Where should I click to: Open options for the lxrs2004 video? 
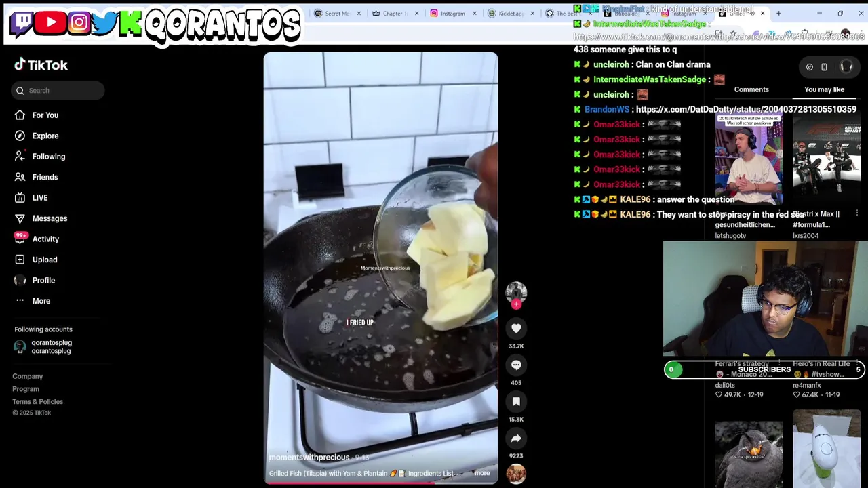[857, 213]
